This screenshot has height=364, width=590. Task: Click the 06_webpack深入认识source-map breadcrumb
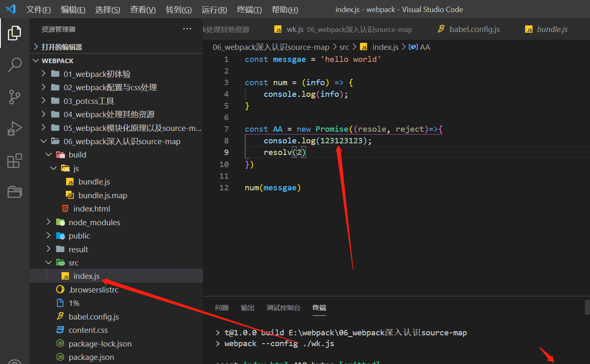click(271, 47)
